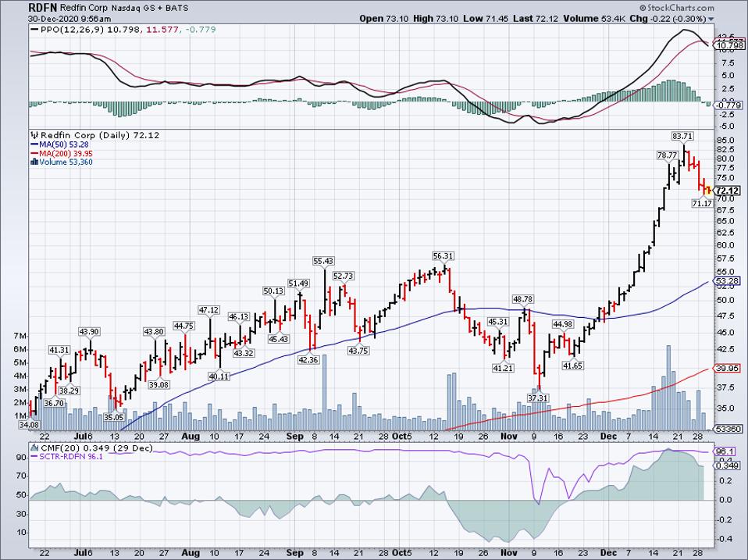Click the 41.31 price label
748x560 pixels.
click(x=59, y=351)
